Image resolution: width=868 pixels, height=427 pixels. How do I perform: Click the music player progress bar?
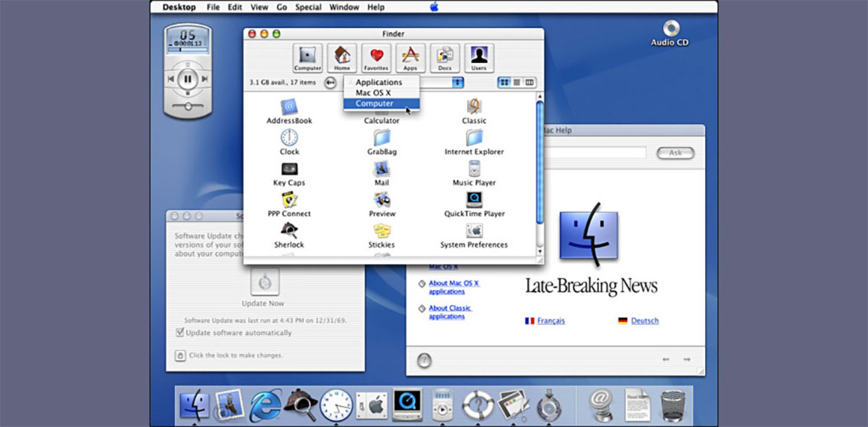click(x=188, y=49)
